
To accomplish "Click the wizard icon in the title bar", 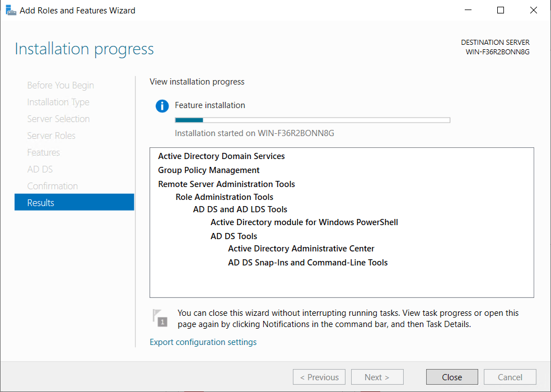I will point(11,10).
